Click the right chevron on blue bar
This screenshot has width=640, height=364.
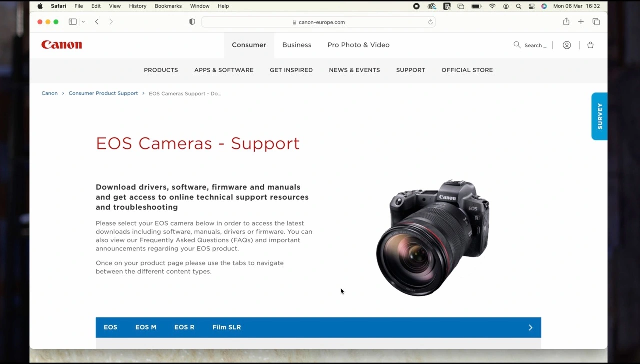(531, 328)
